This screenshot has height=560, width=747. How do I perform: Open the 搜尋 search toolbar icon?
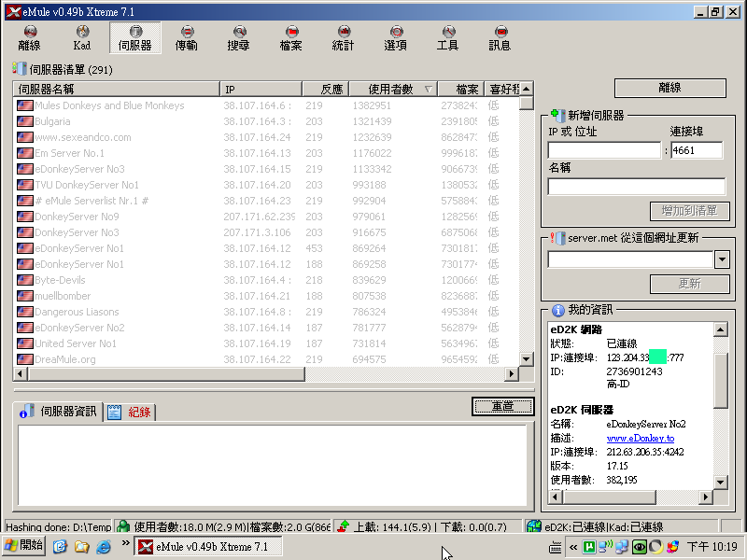[238, 37]
